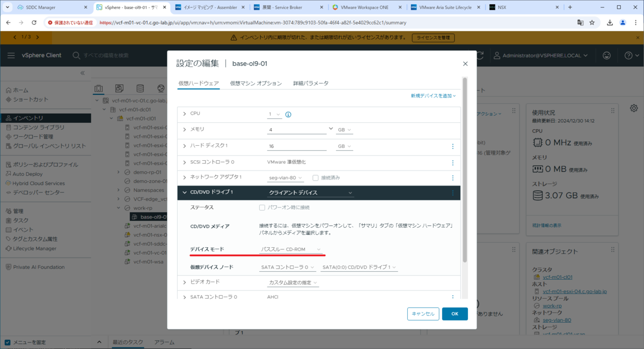Click the not-secure connection warning badge
The image size is (644, 349).
point(70,23)
